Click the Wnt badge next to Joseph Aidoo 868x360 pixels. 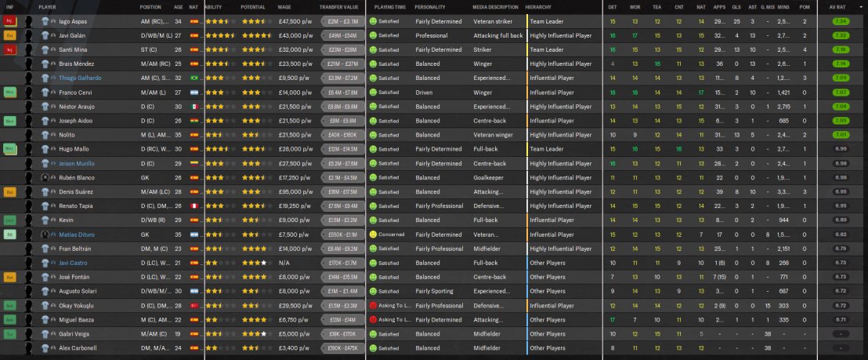coord(10,121)
